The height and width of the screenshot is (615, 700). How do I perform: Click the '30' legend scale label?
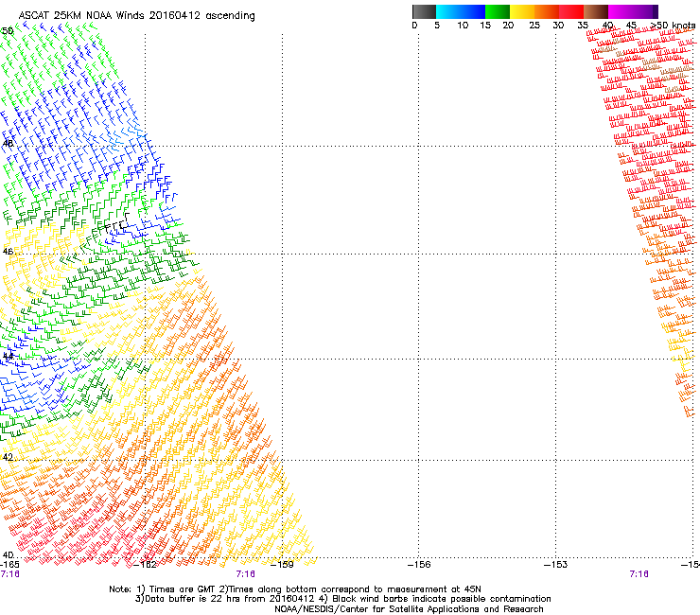(558, 26)
